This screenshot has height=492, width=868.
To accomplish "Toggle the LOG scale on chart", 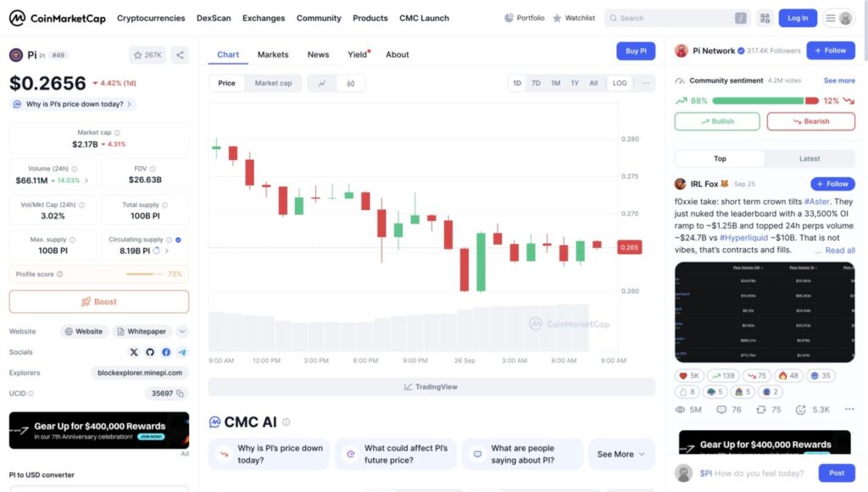I will tap(620, 83).
